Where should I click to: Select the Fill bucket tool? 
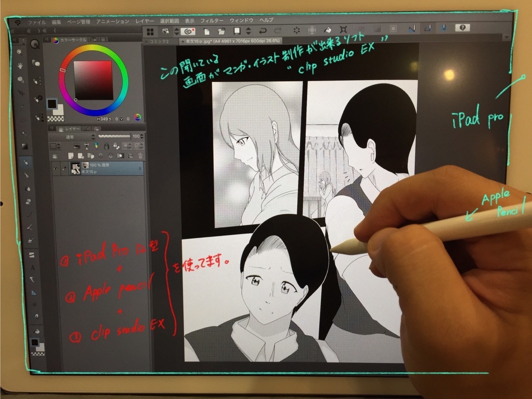[x=37, y=331]
